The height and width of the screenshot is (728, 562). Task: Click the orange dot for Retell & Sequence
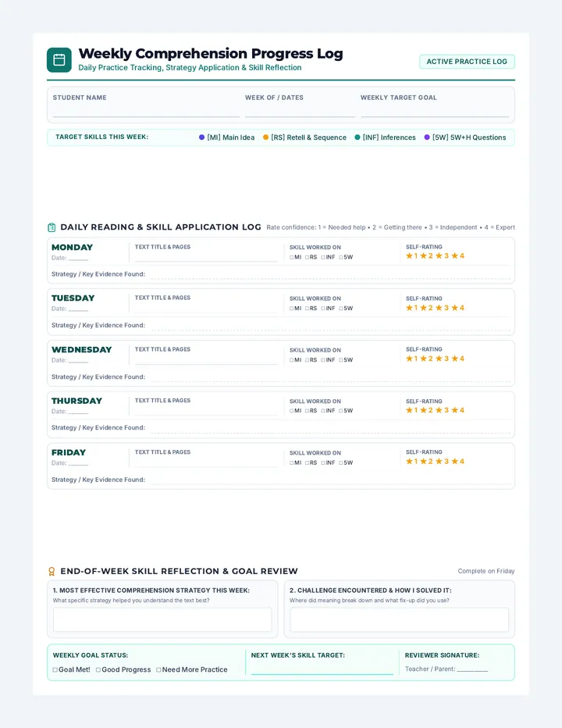coord(266,137)
